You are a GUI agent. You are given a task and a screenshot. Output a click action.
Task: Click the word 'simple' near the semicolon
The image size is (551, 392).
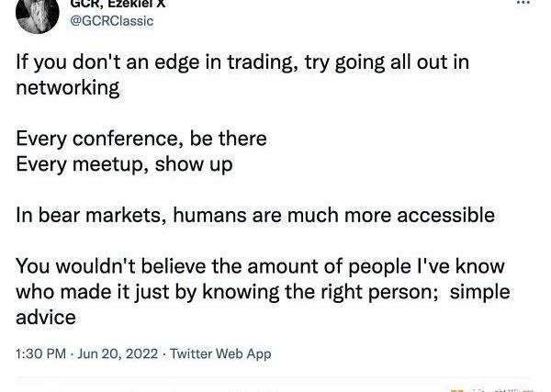pyautogui.click(x=480, y=293)
